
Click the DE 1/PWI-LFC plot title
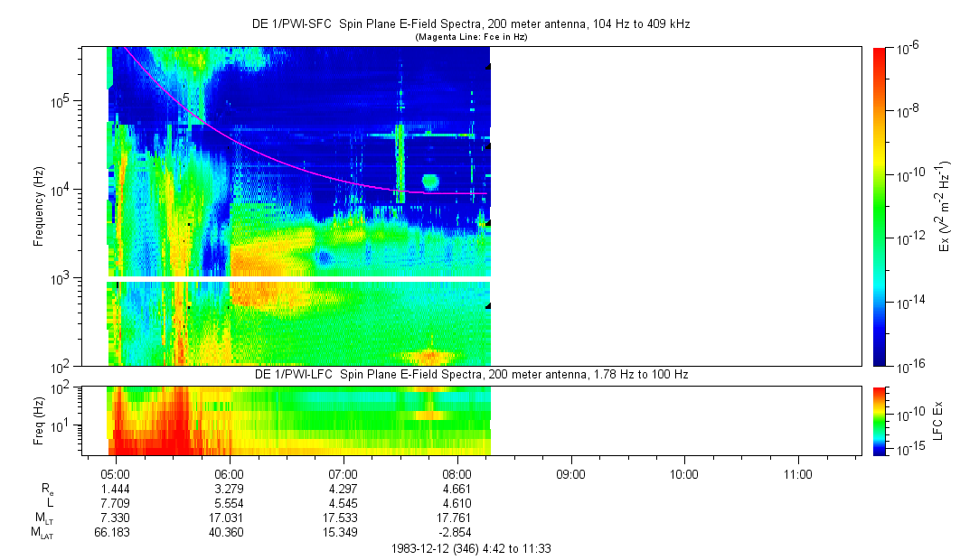[470, 375]
